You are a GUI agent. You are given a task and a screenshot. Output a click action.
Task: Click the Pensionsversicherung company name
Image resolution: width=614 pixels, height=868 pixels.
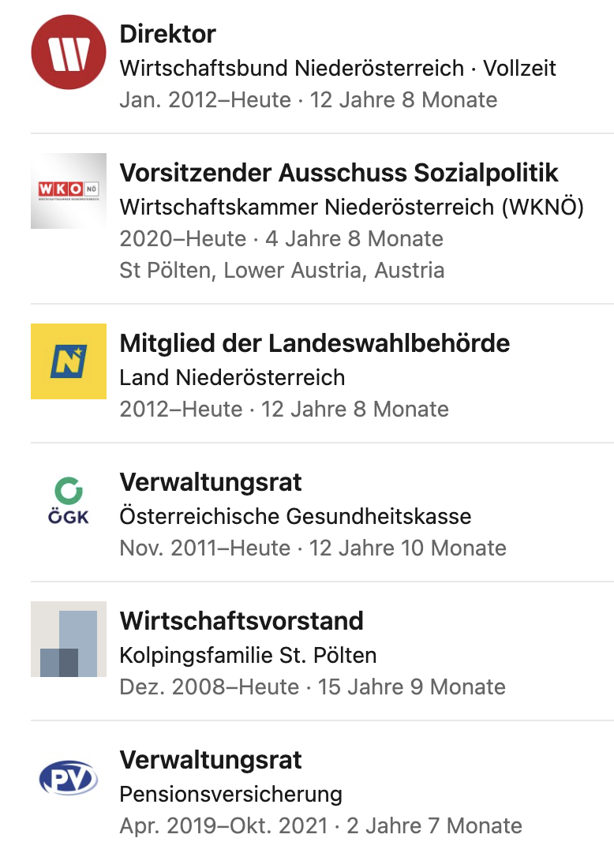click(231, 795)
